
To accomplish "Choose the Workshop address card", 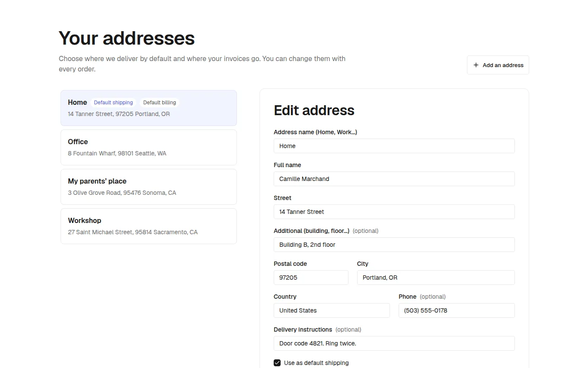I will [149, 226].
